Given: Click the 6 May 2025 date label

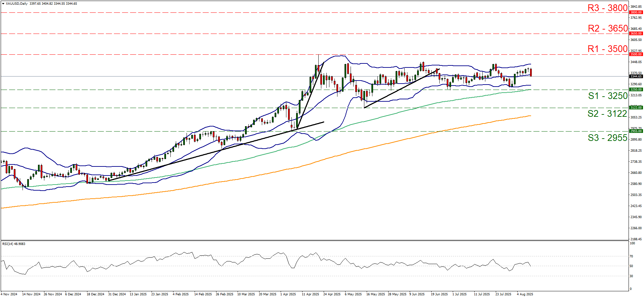Looking at the screenshot, I should tap(353, 294).
